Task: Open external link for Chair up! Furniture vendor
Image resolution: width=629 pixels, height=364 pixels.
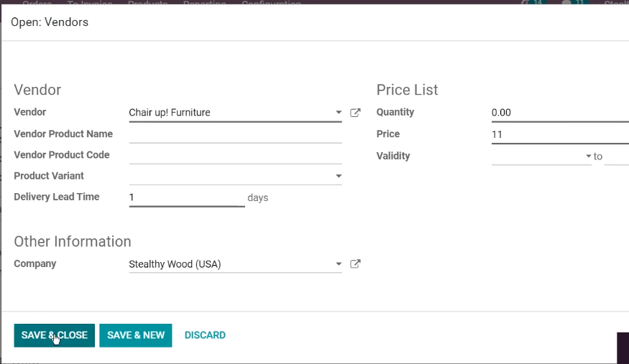Action: click(x=355, y=113)
